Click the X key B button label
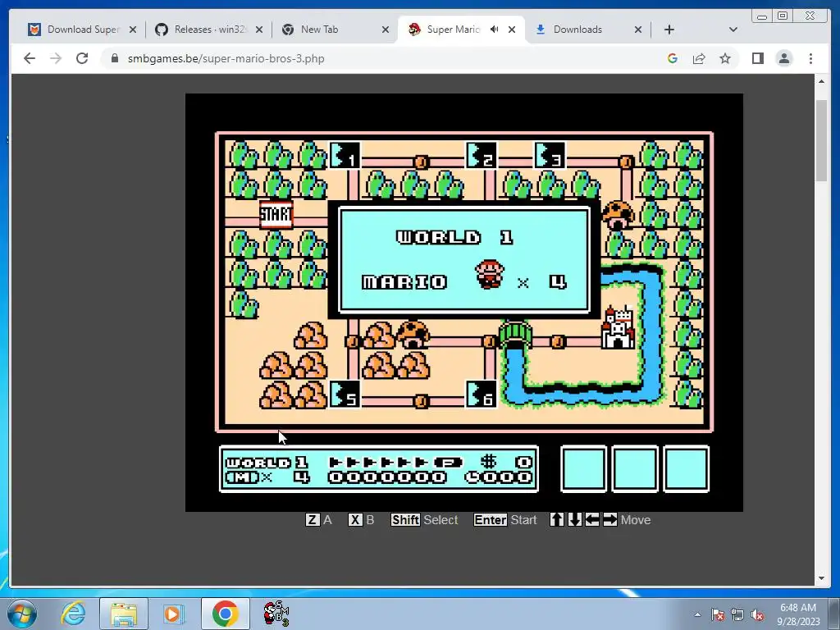 [361, 519]
